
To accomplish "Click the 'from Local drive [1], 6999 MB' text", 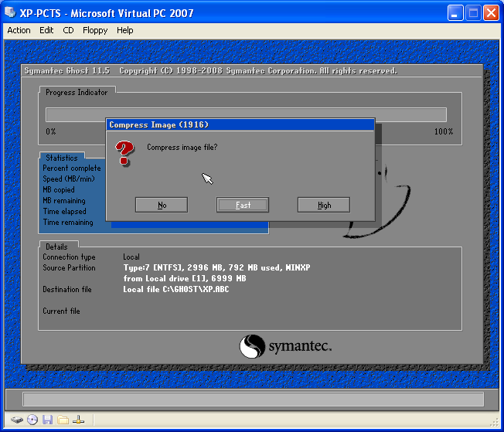I will pyautogui.click(x=185, y=278).
